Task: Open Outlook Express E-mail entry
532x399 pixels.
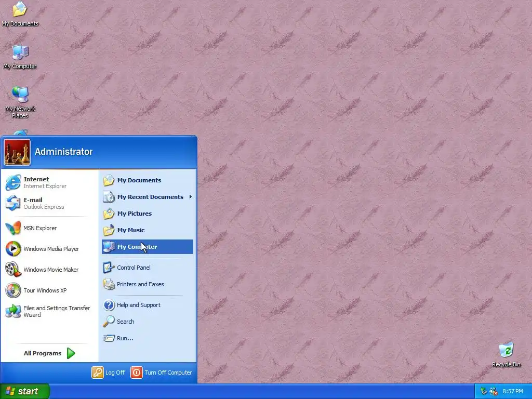Action: [49, 203]
